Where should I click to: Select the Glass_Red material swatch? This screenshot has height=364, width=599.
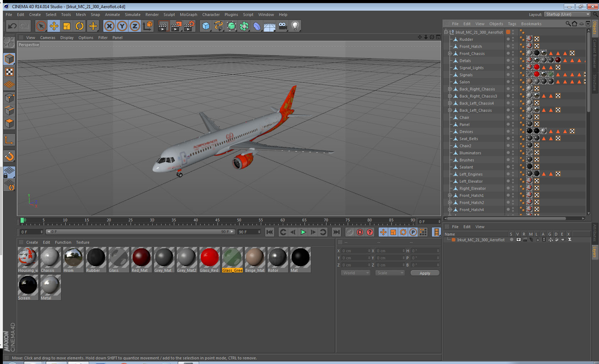pyautogui.click(x=209, y=260)
